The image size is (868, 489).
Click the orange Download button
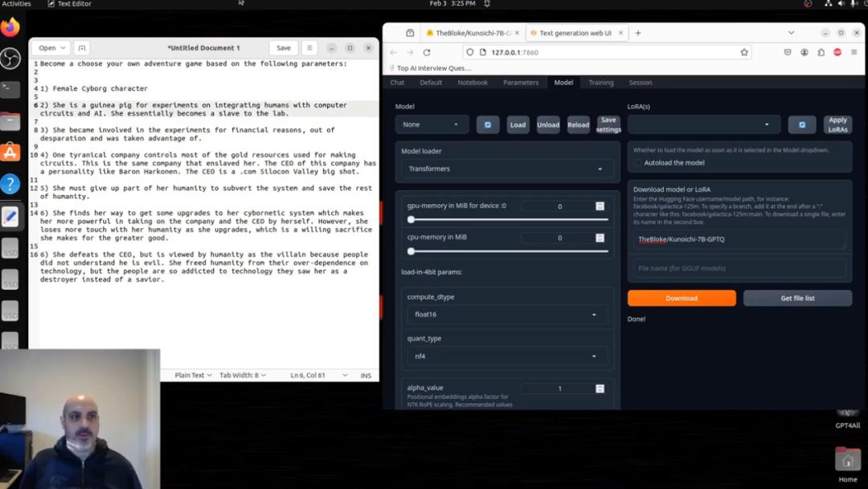click(x=682, y=298)
